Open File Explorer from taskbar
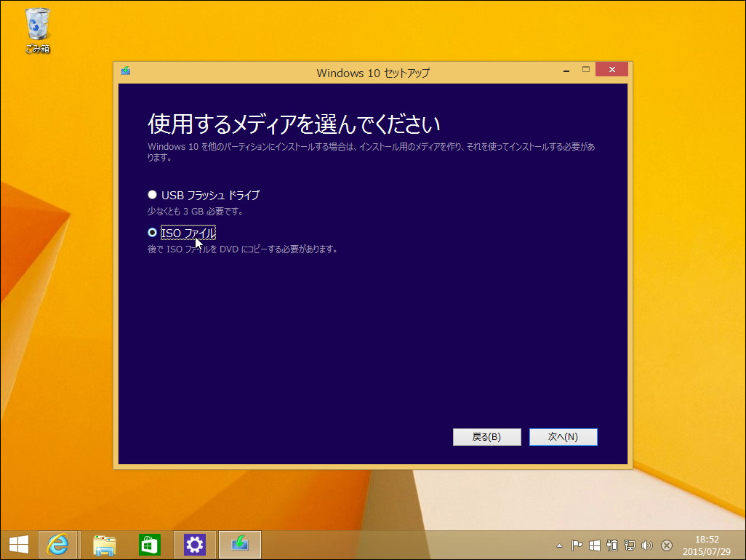The width and height of the screenshot is (746, 560). click(x=104, y=544)
